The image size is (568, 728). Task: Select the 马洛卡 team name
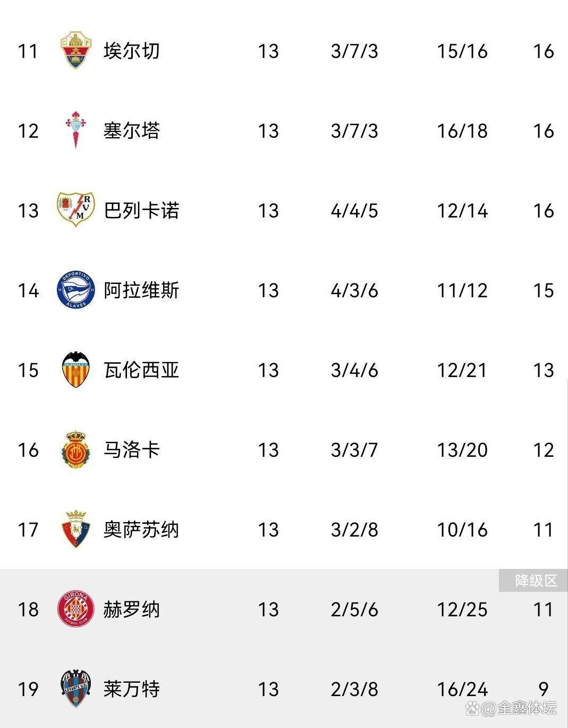pos(131,450)
